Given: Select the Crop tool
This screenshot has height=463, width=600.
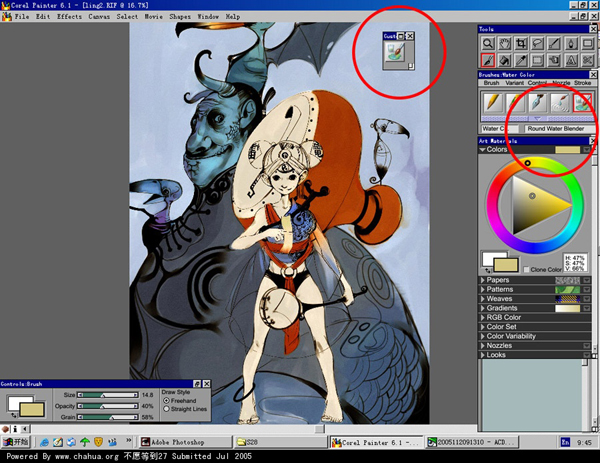Looking at the screenshot, I should pos(521,44).
